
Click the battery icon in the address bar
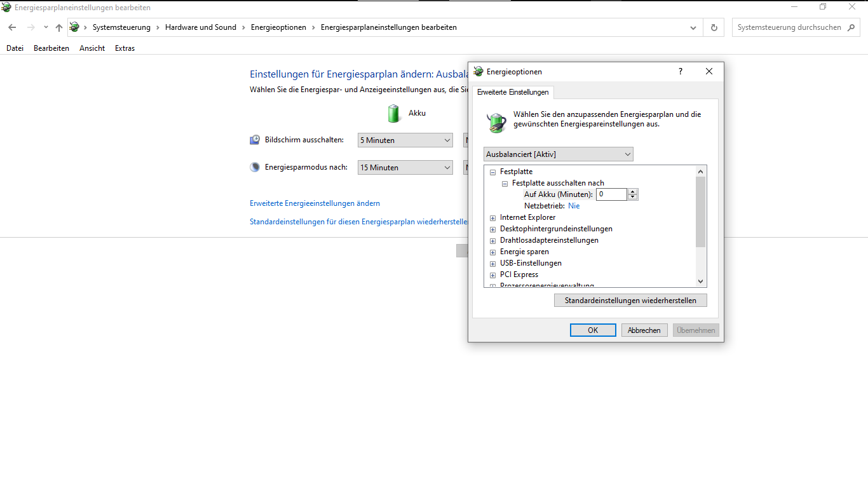(x=74, y=27)
